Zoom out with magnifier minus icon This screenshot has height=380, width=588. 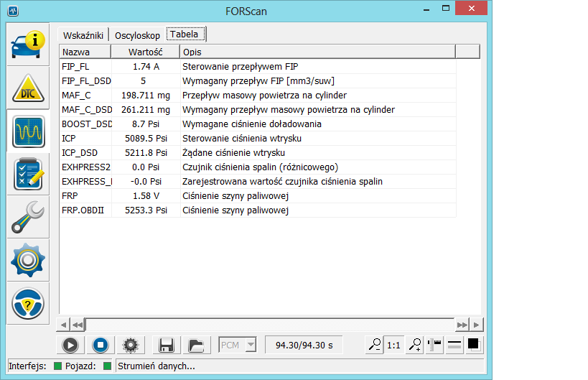click(374, 345)
